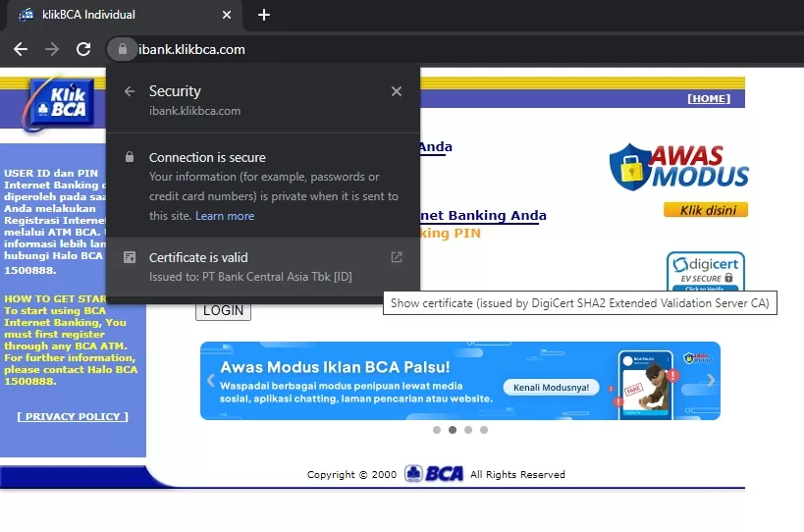Click the Klik BCA logo
The image size is (804, 532).
click(61, 102)
